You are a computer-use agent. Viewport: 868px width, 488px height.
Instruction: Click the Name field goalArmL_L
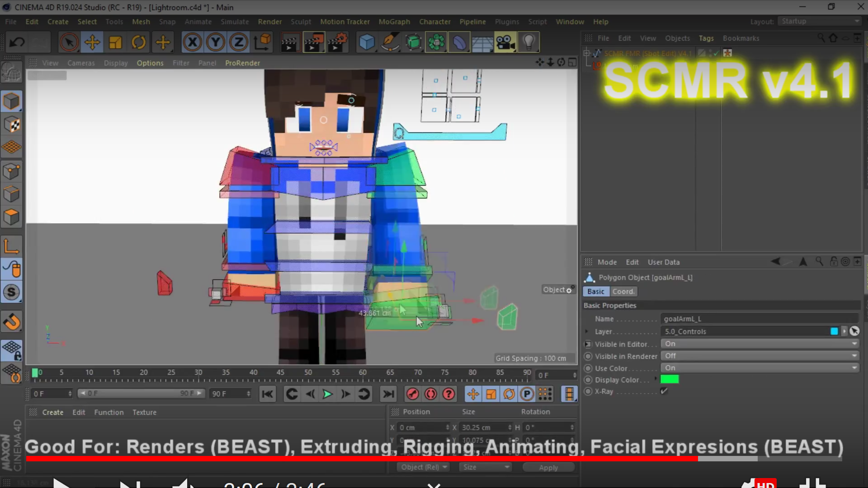[759, 319]
